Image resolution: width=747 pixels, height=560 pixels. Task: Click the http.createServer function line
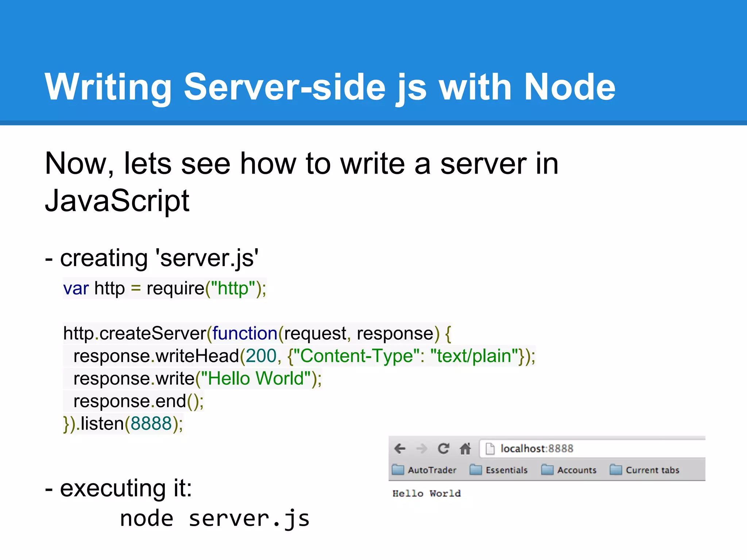point(257,333)
